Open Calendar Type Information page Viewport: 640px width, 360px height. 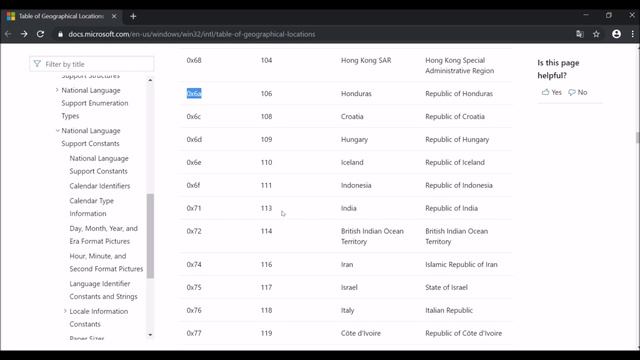pos(91,207)
